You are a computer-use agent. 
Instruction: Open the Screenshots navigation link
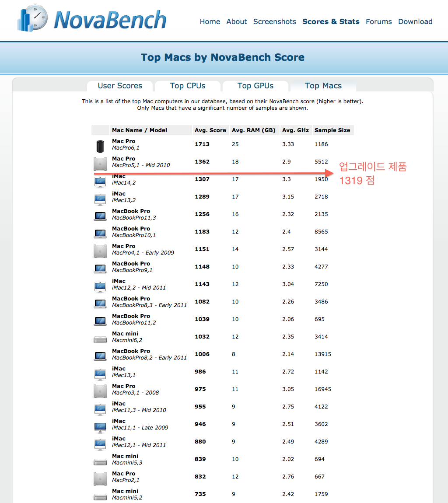coord(274,21)
